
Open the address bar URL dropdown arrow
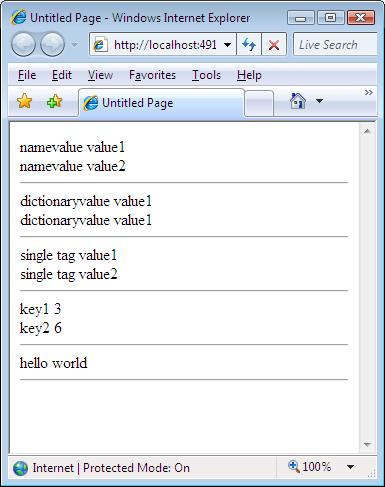pyautogui.click(x=227, y=45)
